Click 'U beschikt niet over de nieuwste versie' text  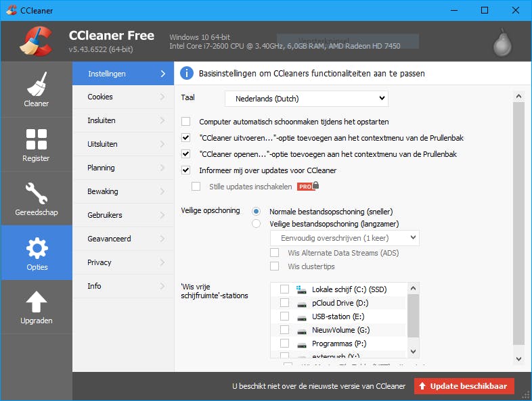[319, 386]
